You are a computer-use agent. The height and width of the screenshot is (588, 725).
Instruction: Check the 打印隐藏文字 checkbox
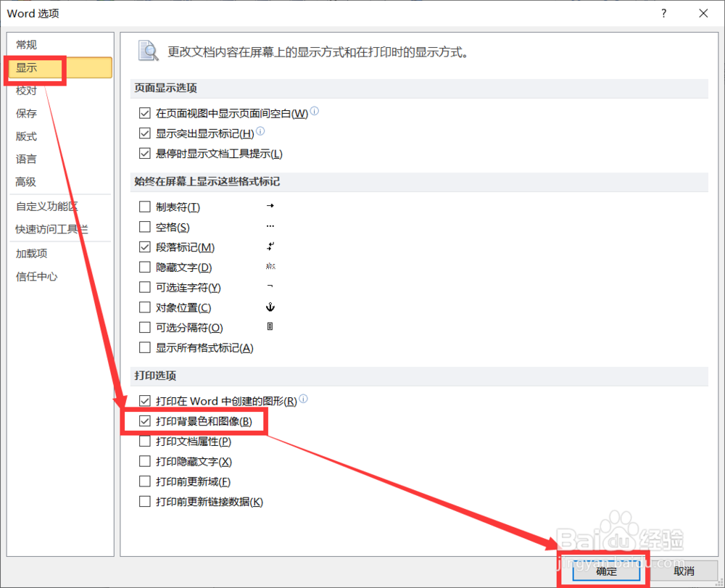coord(145,461)
